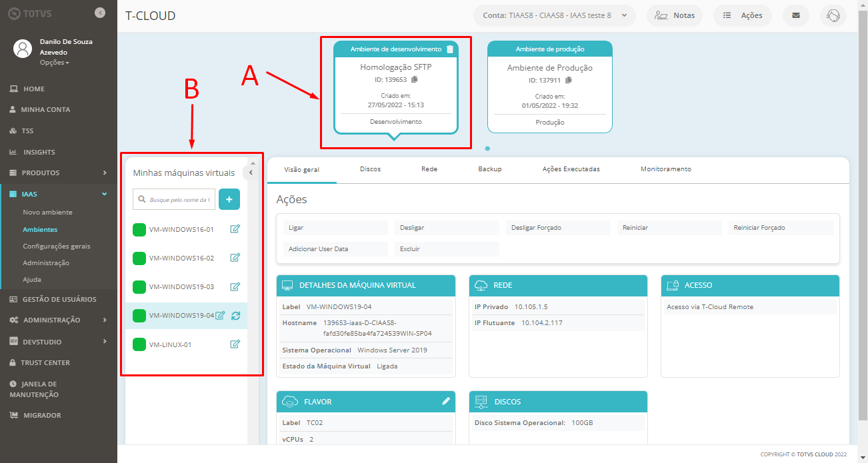This screenshot has height=463, width=868.
Task: Open the Opções dropdown under user name
Action: coord(54,62)
